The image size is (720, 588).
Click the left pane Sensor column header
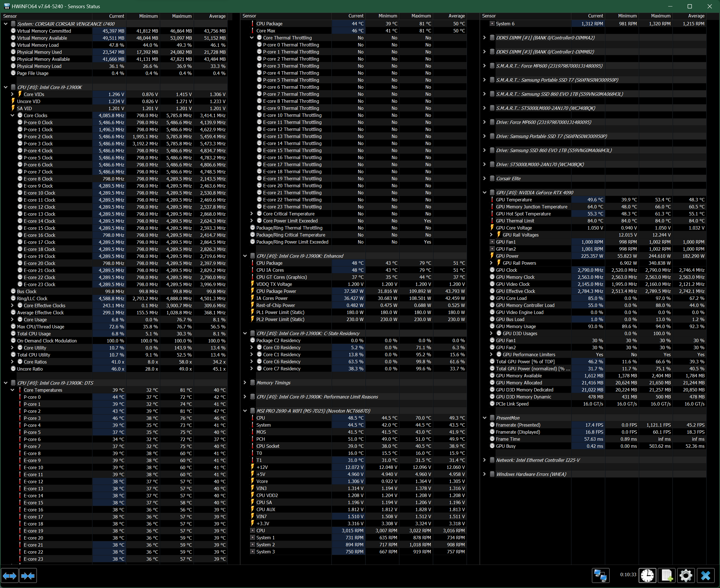coord(47,16)
